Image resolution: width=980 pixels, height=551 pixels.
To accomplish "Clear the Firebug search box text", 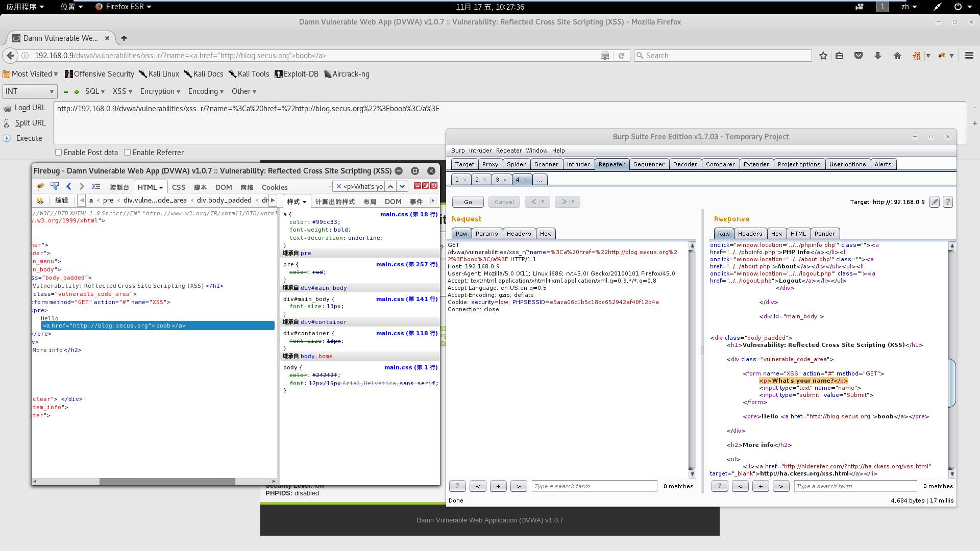I will click(338, 187).
